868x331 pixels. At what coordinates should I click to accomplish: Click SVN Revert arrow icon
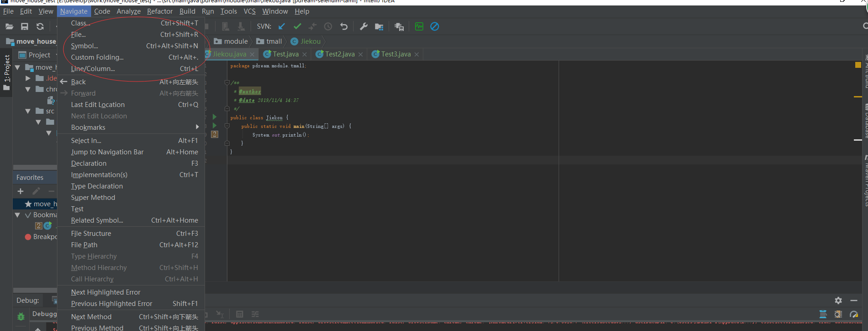pos(344,26)
